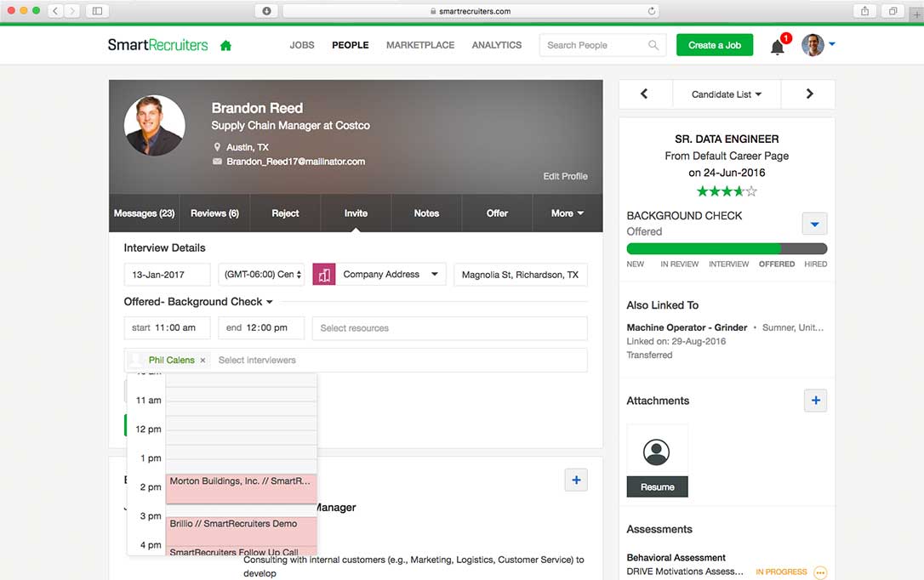Open the Resume attachment thumbnail
The height and width of the screenshot is (580, 924).
657,460
